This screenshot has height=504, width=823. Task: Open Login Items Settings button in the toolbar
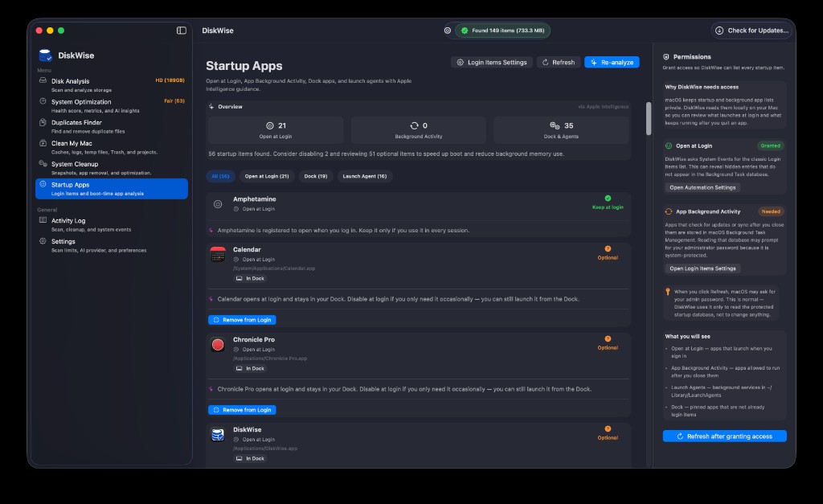pyautogui.click(x=492, y=62)
